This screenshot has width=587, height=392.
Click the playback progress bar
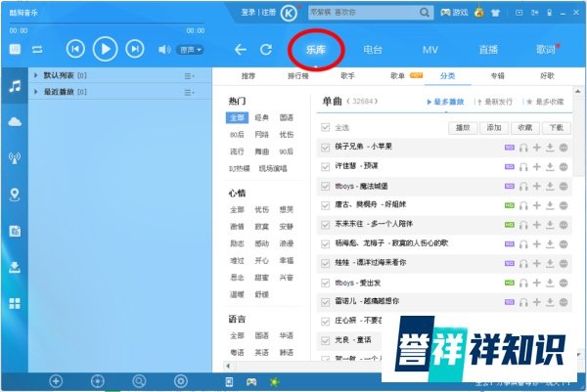point(107,23)
